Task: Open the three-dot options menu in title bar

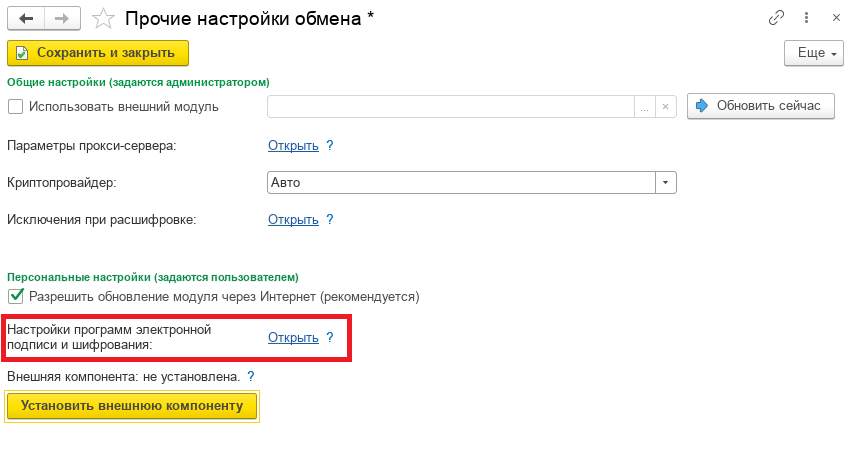Action: (803, 18)
